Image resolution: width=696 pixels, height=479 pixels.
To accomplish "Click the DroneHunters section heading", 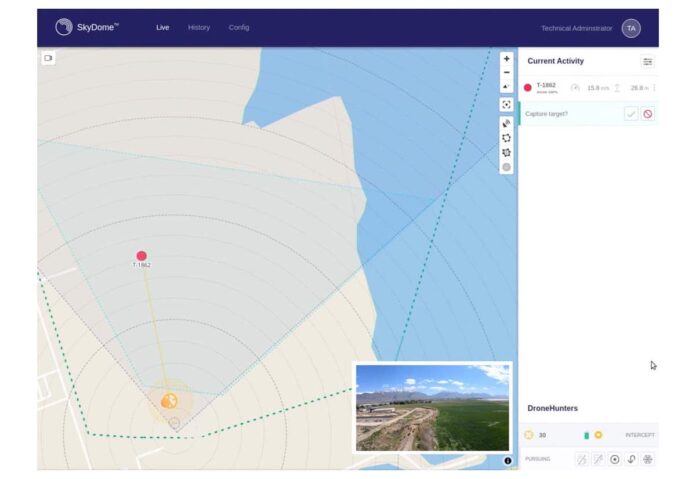I will click(552, 408).
